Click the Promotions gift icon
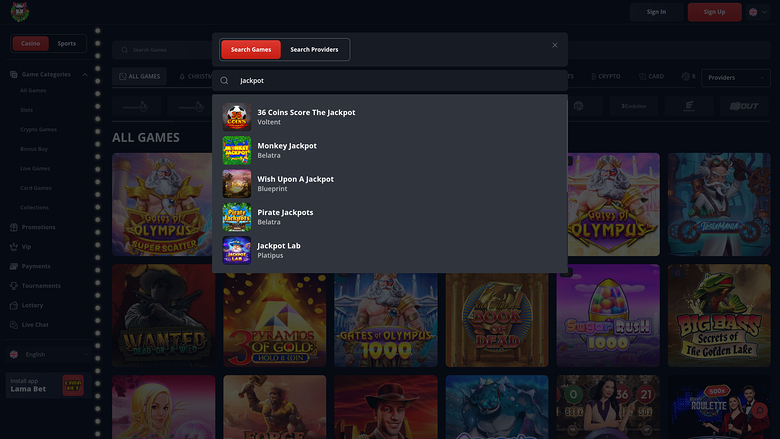Viewport: 780px width, 439px height. tap(14, 227)
